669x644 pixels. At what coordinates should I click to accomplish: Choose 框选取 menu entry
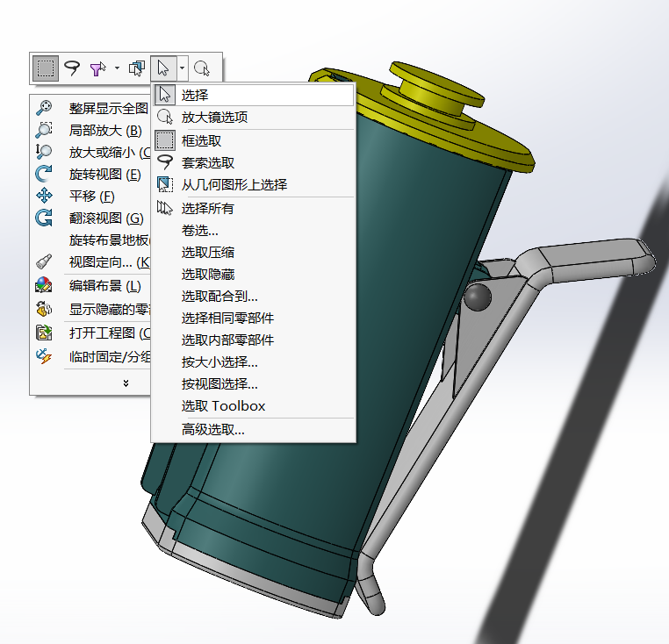255,140
